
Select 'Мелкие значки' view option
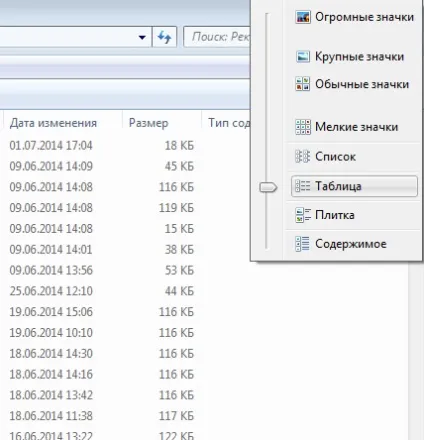tap(356, 127)
